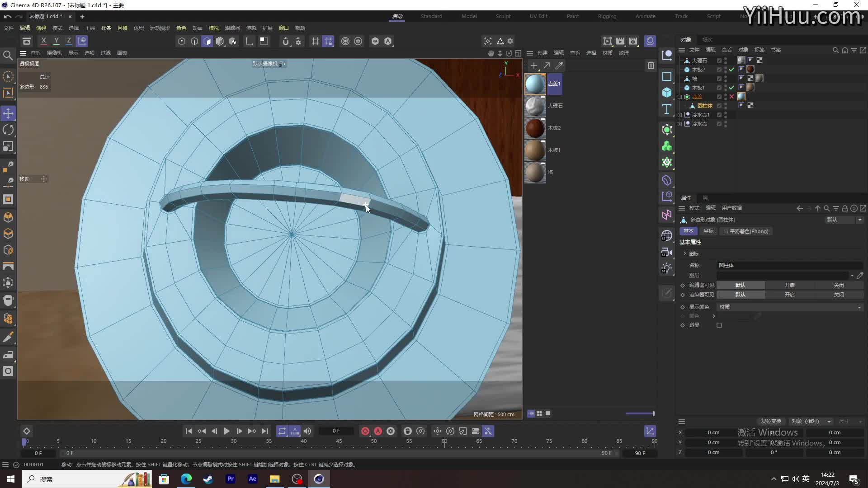868x488 pixels.
Task: Select the 壶盖1 material swatch
Action: [535, 84]
